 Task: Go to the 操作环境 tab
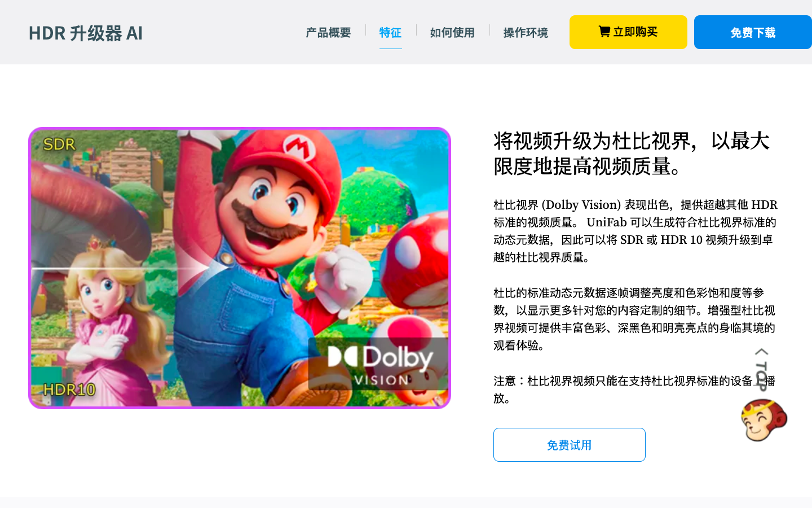tap(526, 33)
